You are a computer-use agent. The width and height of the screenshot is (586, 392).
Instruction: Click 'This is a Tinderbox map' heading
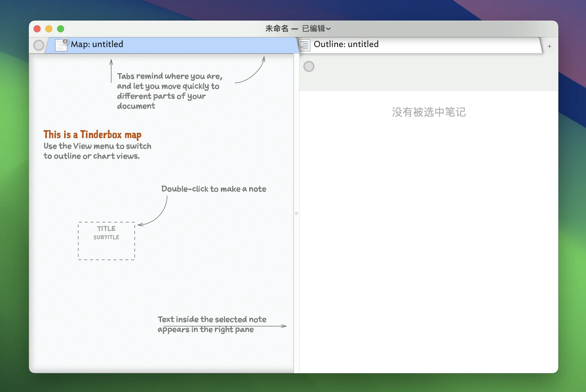[92, 135]
